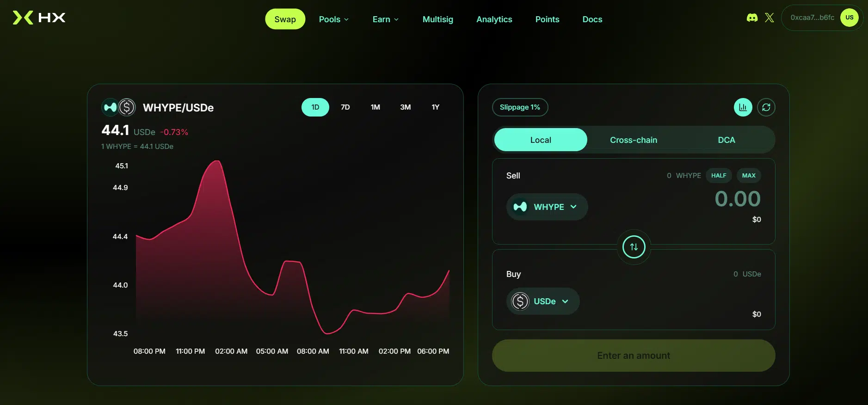Refresh the swap quote icon
The width and height of the screenshot is (868, 405).
coord(766,107)
